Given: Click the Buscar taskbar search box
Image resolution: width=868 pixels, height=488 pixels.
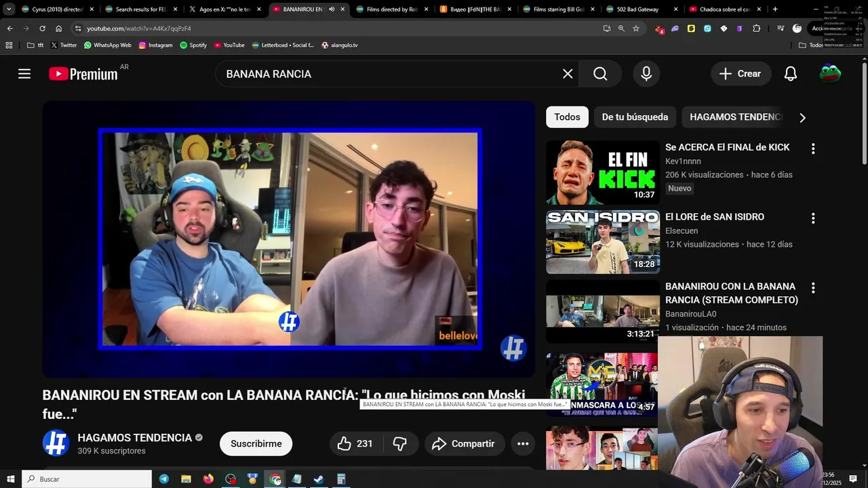Looking at the screenshot, I should coord(87,479).
